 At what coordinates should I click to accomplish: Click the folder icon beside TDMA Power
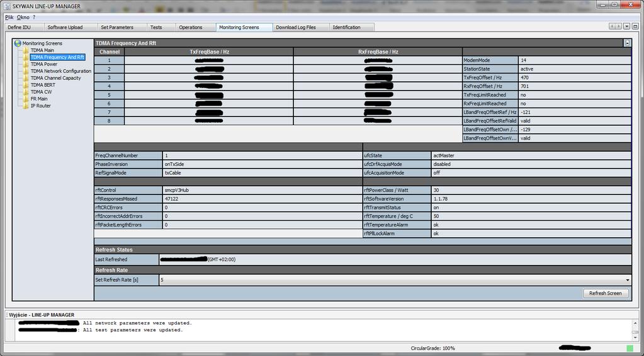(26, 64)
